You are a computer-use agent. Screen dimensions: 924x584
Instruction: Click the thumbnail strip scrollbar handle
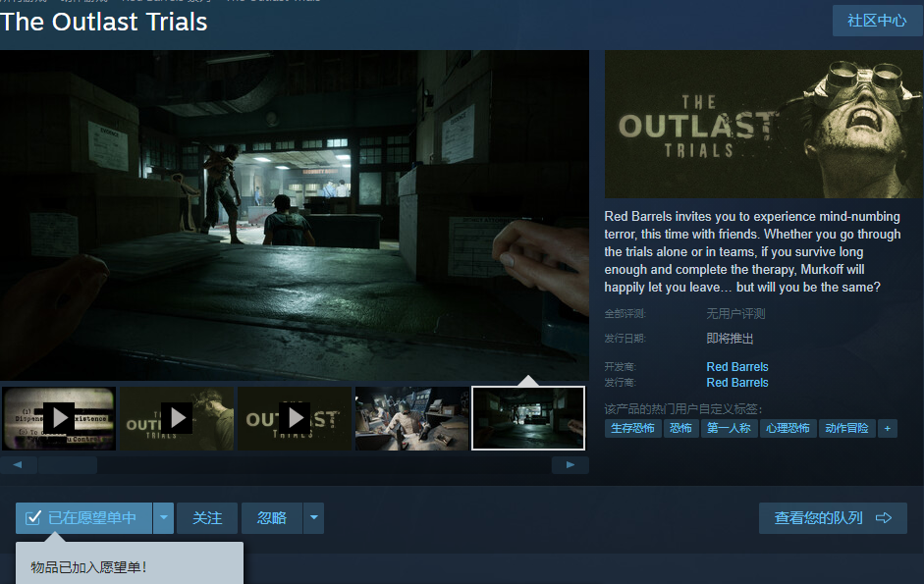pos(68,465)
